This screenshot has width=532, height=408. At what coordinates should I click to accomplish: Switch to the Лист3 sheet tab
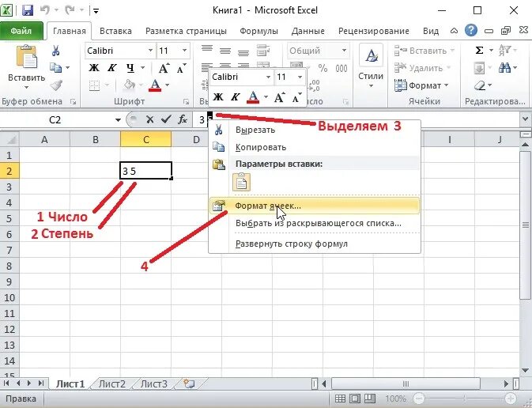tap(154, 384)
